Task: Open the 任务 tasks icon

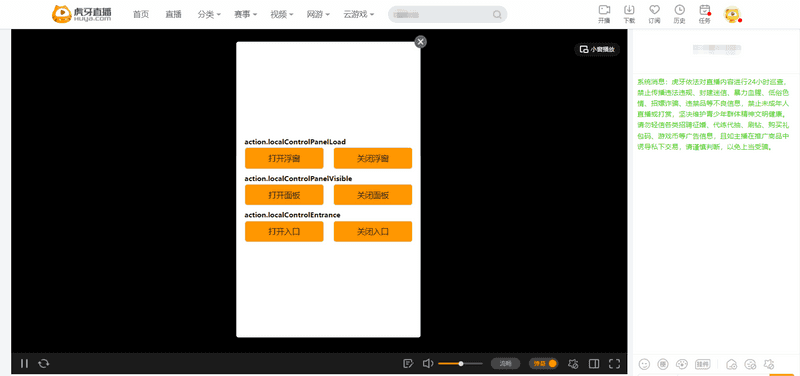Action: click(x=705, y=14)
